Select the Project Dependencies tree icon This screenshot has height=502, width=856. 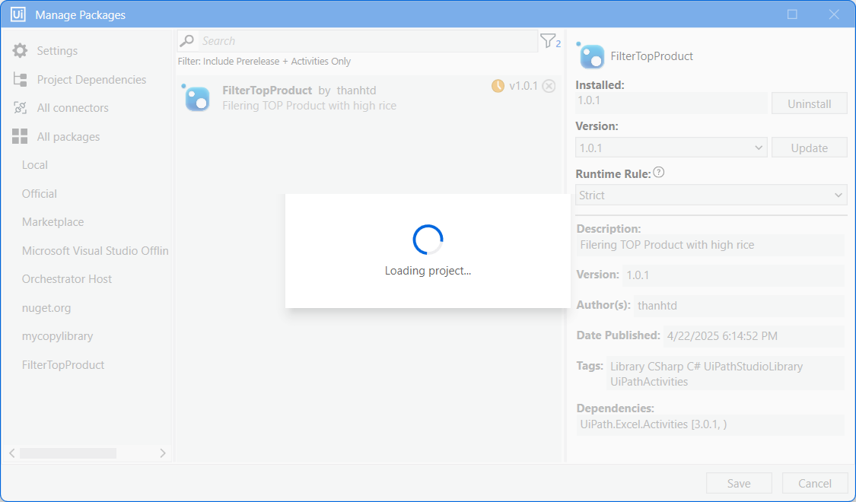[20, 80]
